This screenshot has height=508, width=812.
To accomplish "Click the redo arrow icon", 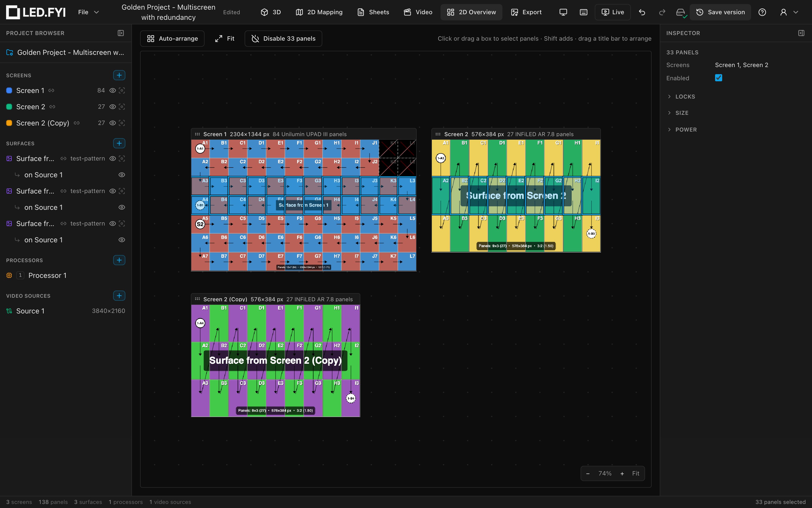I will (x=662, y=12).
